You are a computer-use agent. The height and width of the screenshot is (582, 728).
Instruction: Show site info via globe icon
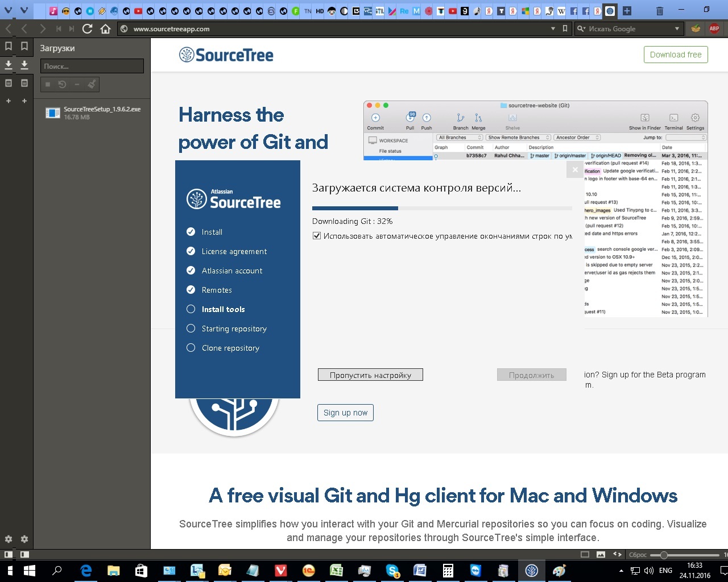[124, 28]
